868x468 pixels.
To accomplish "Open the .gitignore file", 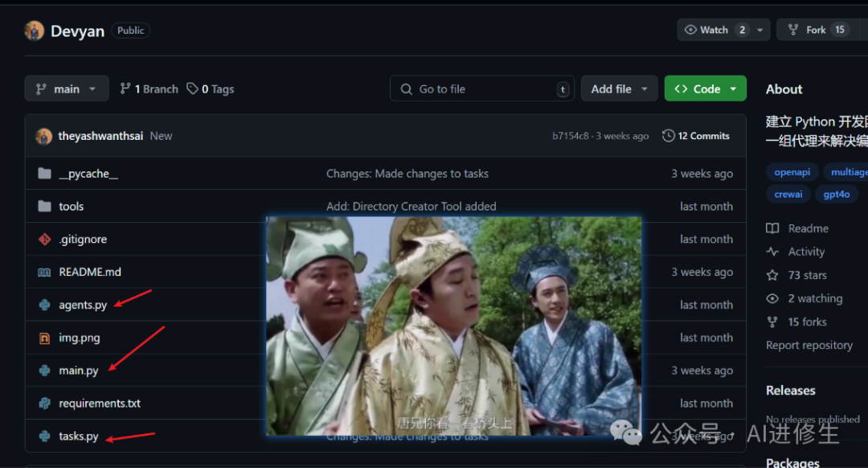I will coord(83,239).
